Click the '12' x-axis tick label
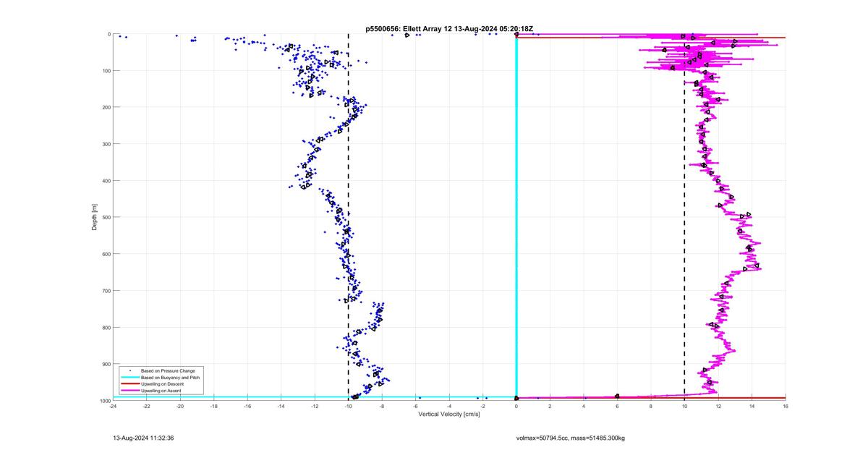 point(718,406)
